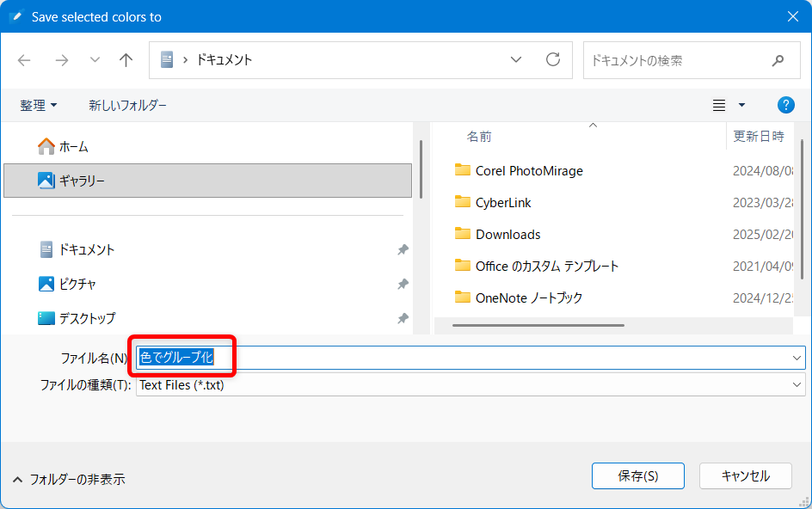Viewport: 812px width, 509px height.
Task: Open the help question mark icon
Action: point(785,105)
